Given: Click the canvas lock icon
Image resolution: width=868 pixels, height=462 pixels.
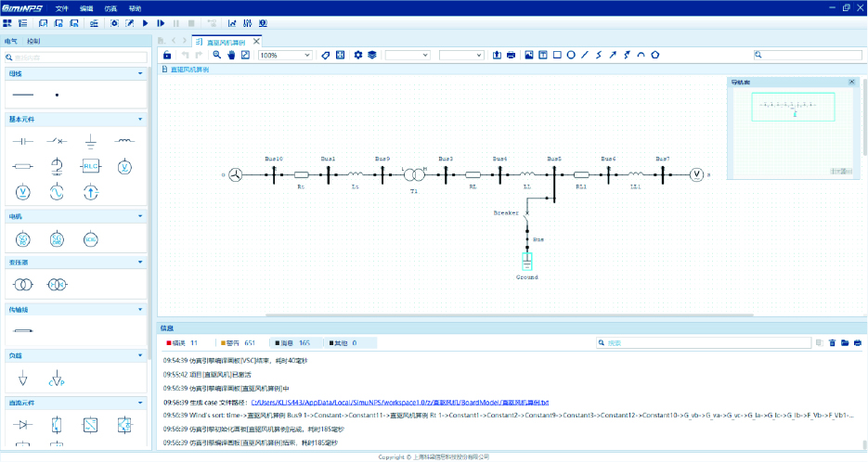Looking at the screenshot, I should pyautogui.click(x=167, y=56).
